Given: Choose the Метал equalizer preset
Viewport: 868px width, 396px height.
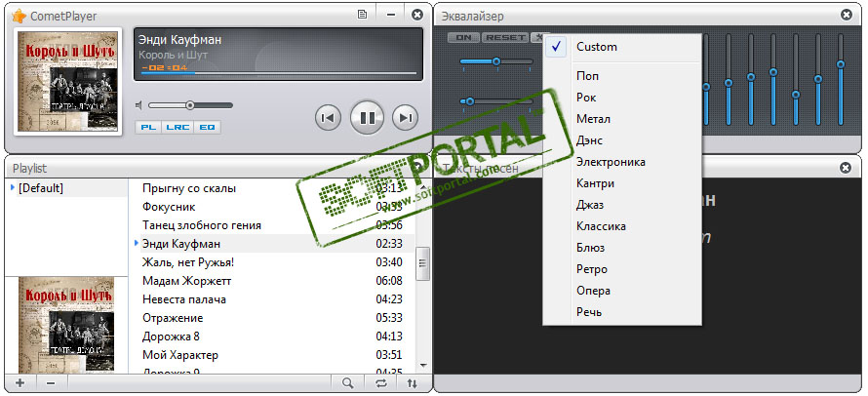Looking at the screenshot, I should coord(622,119).
